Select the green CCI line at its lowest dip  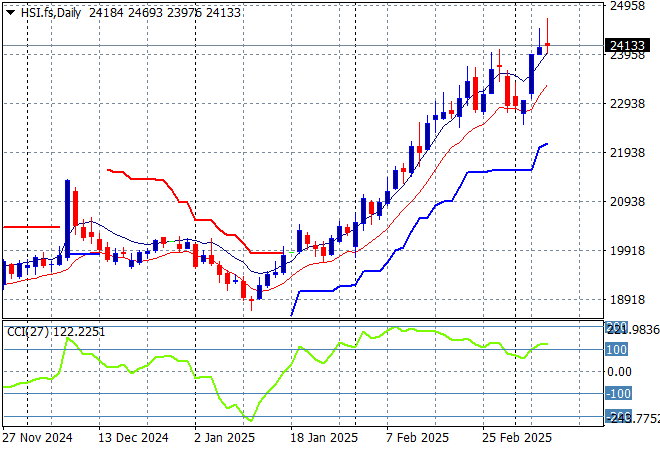(248, 419)
